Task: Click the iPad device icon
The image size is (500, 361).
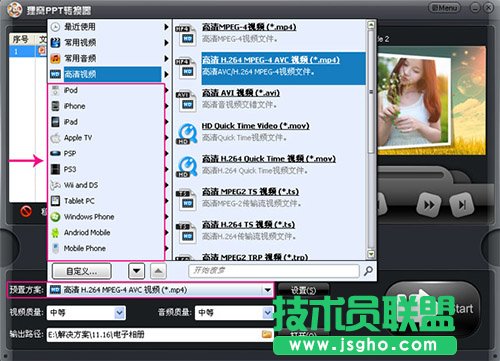Action: tap(55, 122)
